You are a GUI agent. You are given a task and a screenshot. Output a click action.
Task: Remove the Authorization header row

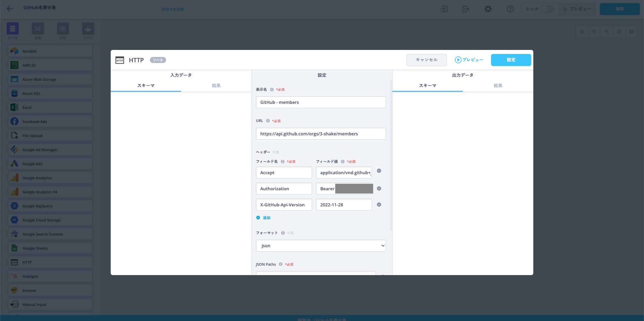coord(379,189)
